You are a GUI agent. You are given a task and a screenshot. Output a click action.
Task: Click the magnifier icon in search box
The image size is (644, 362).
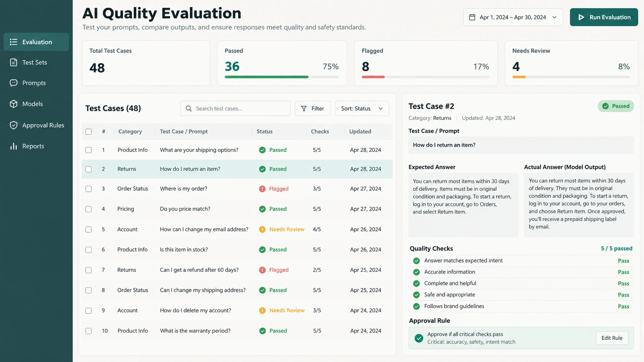click(188, 109)
